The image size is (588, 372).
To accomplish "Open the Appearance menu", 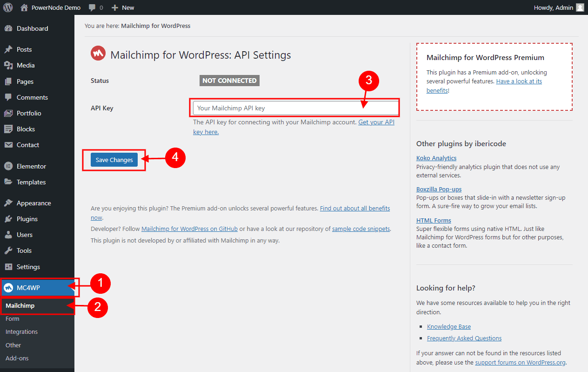I will pos(33,203).
